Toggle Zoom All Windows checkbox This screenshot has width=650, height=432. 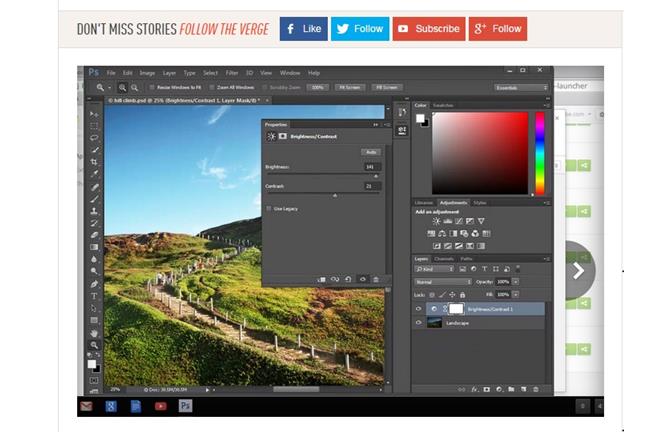212,87
